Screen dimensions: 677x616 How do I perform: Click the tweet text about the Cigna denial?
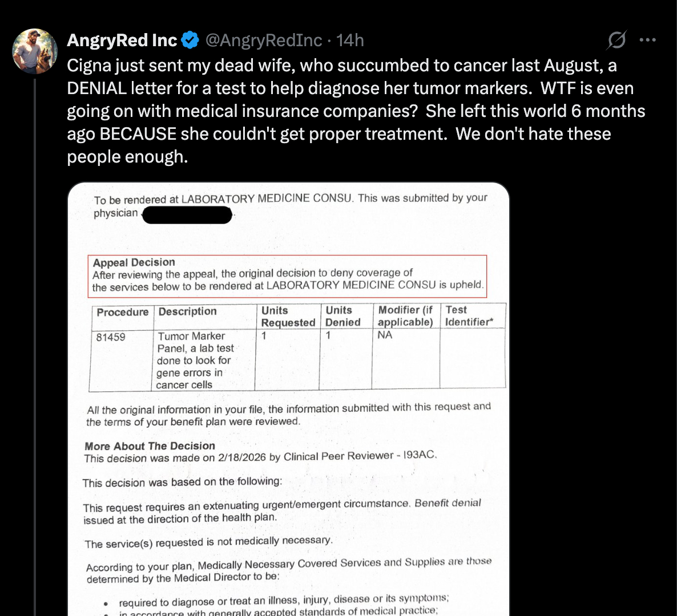click(x=354, y=111)
